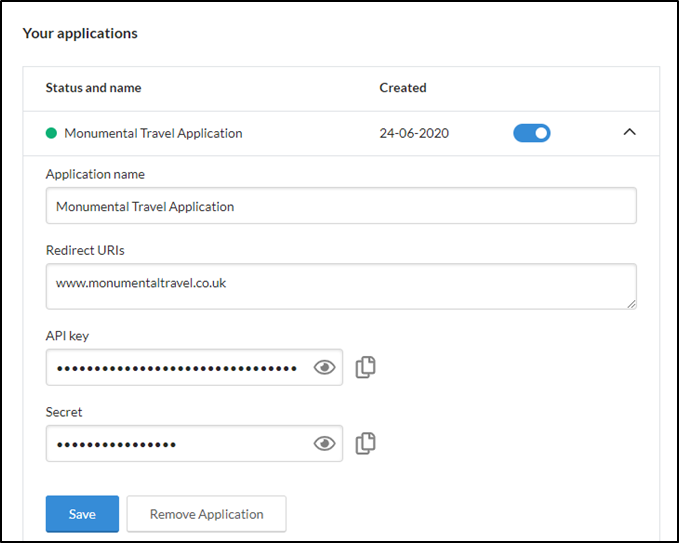679x543 pixels.
Task: Reveal the Secret with the eye icon
Action: pyautogui.click(x=324, y=443)
